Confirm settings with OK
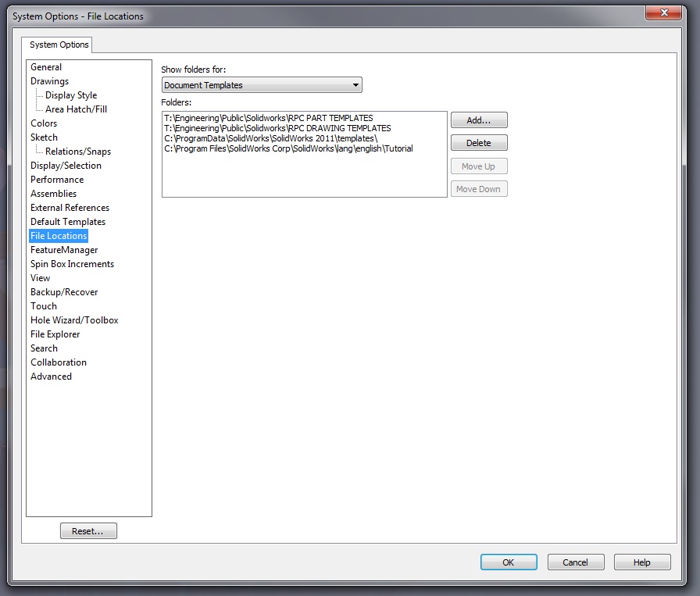The image size is (700, 596). (x=509, y=562)
